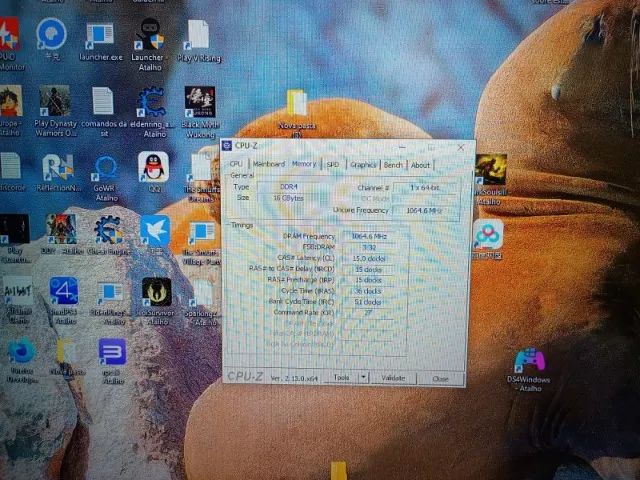Screen dimensions: 640x480
Task: Open the Cheat Engine gear icon
Action: click(x=109, y=235)
